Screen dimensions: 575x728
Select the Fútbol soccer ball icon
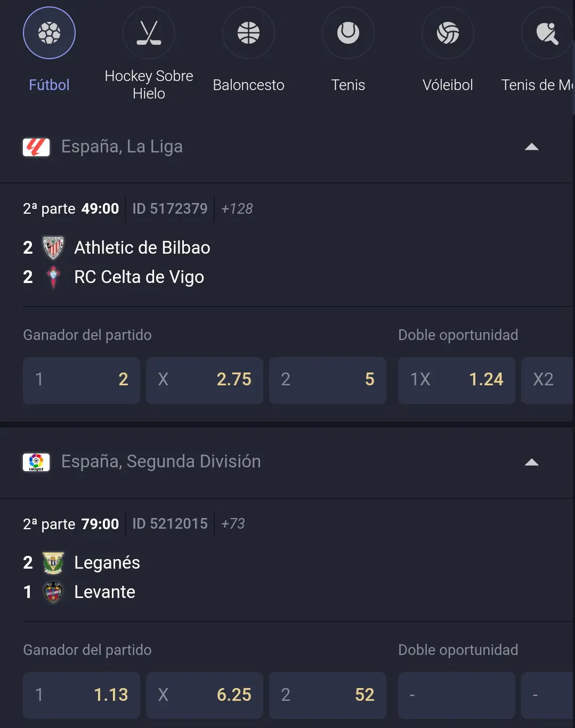click(49, 33)
